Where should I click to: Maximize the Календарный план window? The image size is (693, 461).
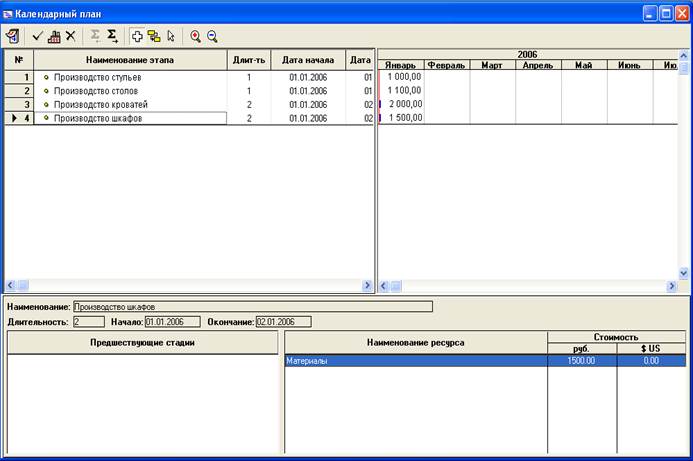tap(666, 14)
